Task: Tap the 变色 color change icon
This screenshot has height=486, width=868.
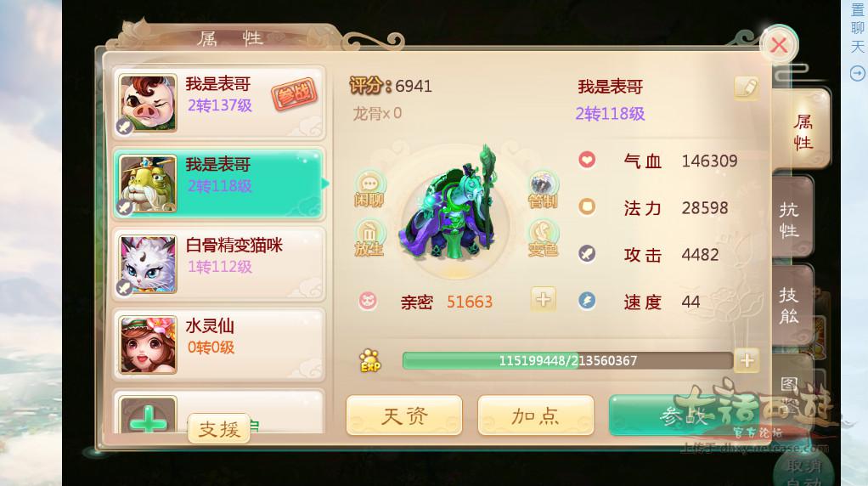Action: 543,239
